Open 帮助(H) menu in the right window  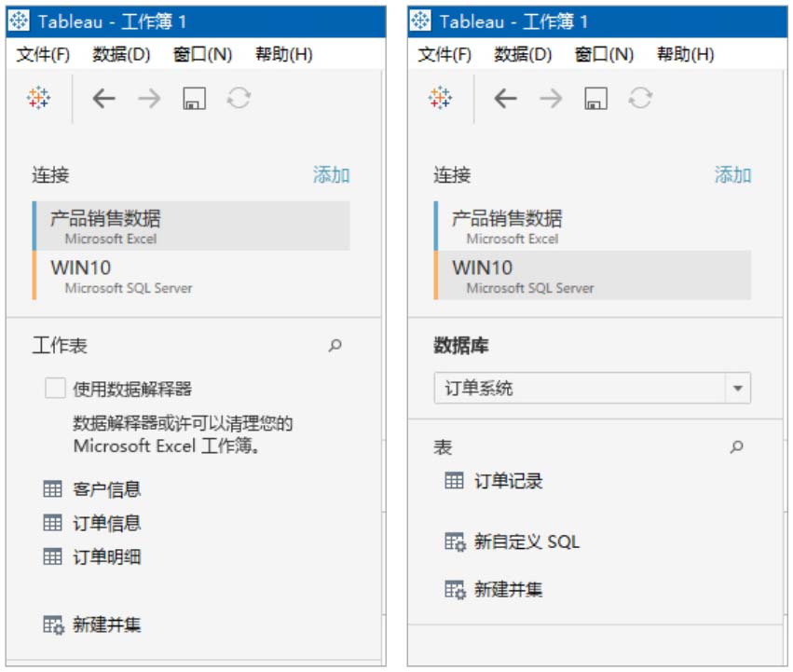point(685,54)
